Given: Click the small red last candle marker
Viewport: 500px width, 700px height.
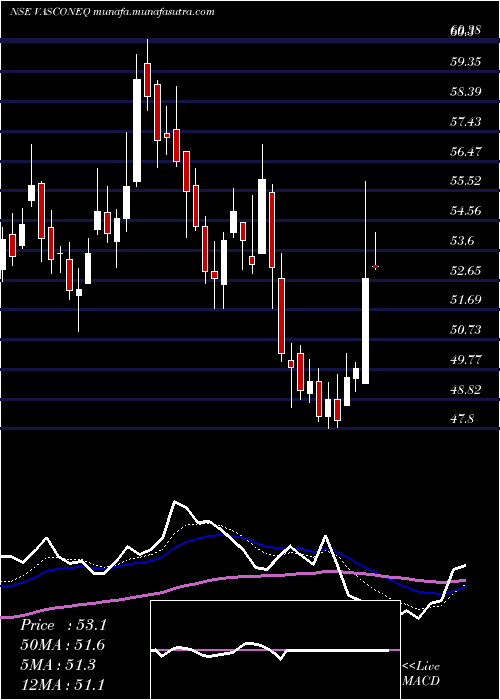Looking at the screenshot, I should tap(375, 267).
